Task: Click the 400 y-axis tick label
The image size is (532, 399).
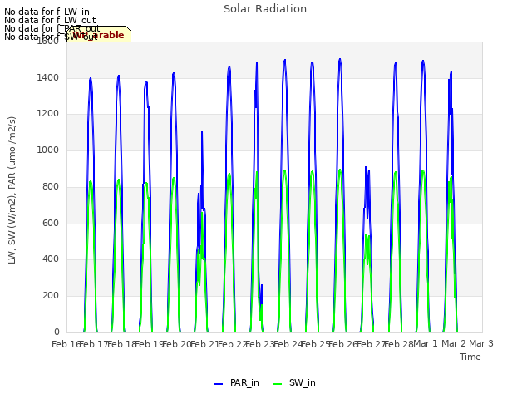Action: tap(51, 259)
